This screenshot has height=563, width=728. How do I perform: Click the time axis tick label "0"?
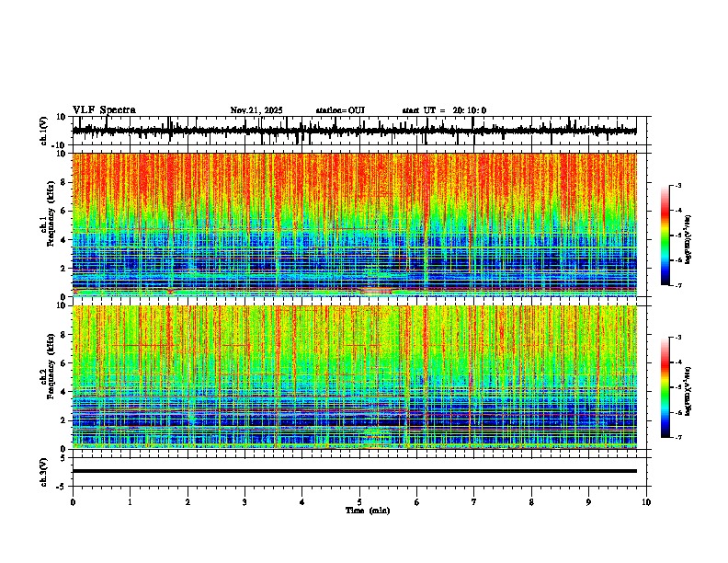pyautogui.click(x=73, y=502)
